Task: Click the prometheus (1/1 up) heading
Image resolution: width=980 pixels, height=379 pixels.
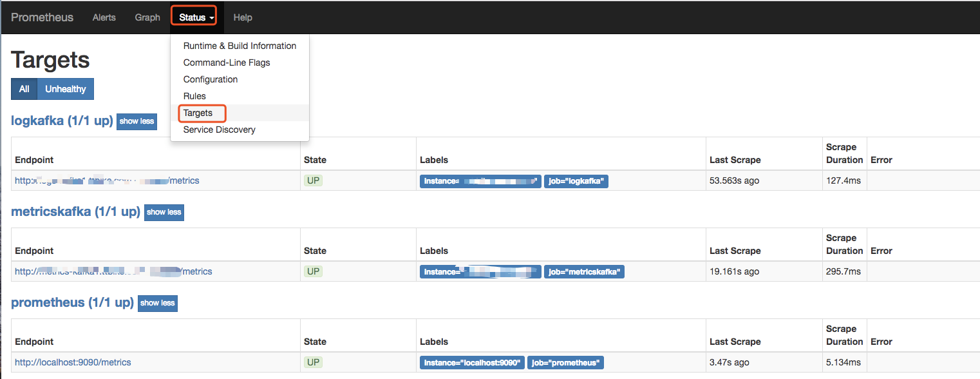Action: click(72, 302)
